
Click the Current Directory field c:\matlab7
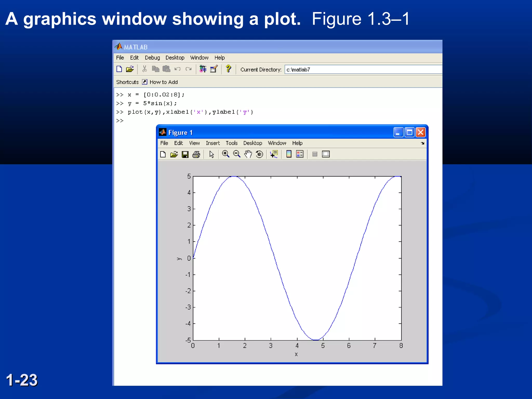pyautogui.click(x=363, y=70)
